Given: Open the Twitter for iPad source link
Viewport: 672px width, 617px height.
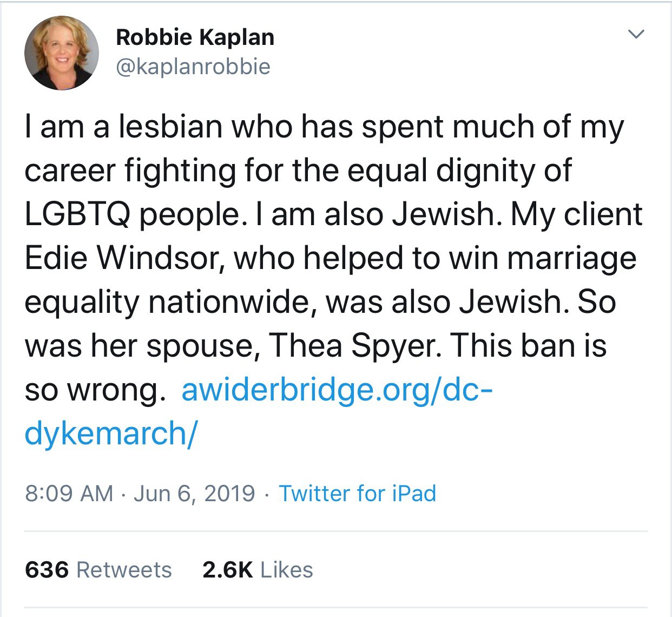Looking at the screenshot, I should [357, 494].
